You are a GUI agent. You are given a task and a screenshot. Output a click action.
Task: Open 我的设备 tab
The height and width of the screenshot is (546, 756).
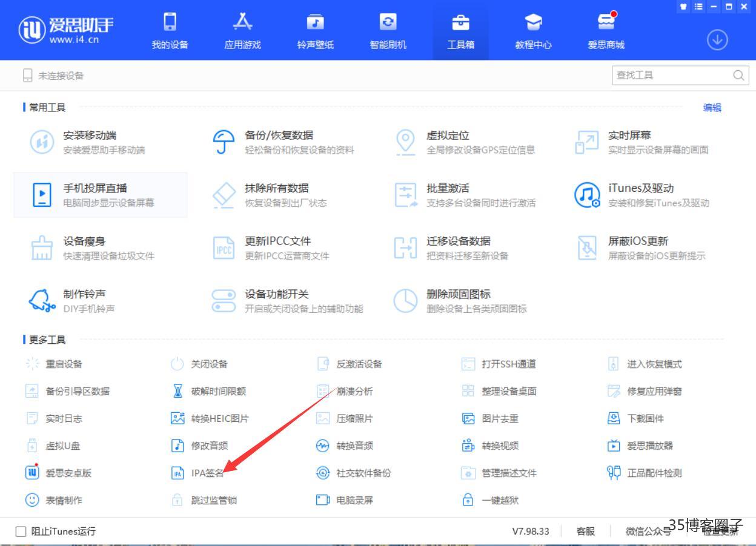(170, 30)
